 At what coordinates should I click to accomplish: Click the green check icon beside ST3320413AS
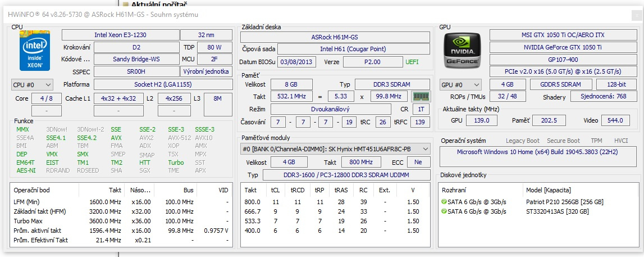(444, 211)
